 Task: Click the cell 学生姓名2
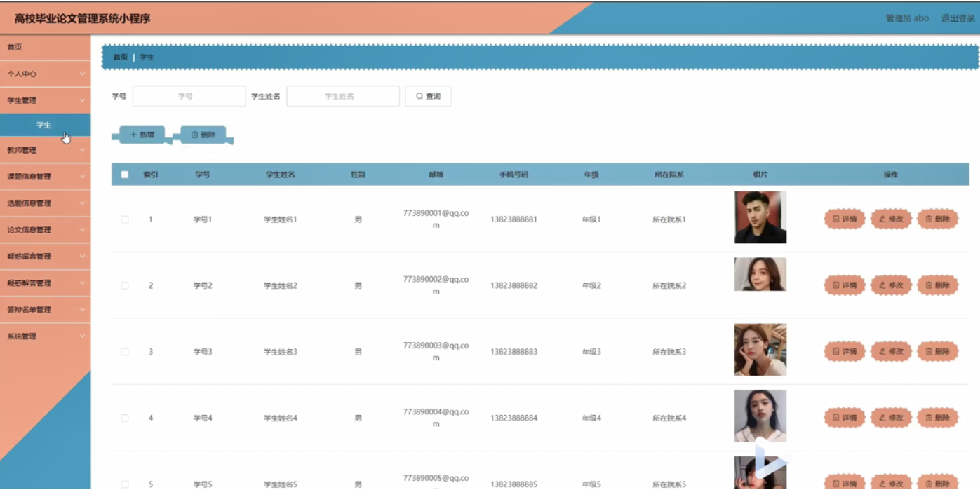tap(281, 285)
